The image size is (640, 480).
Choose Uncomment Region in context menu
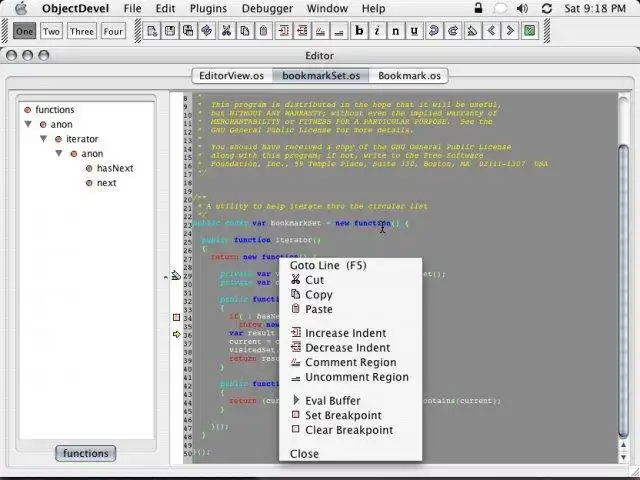[x=350, y=377]
